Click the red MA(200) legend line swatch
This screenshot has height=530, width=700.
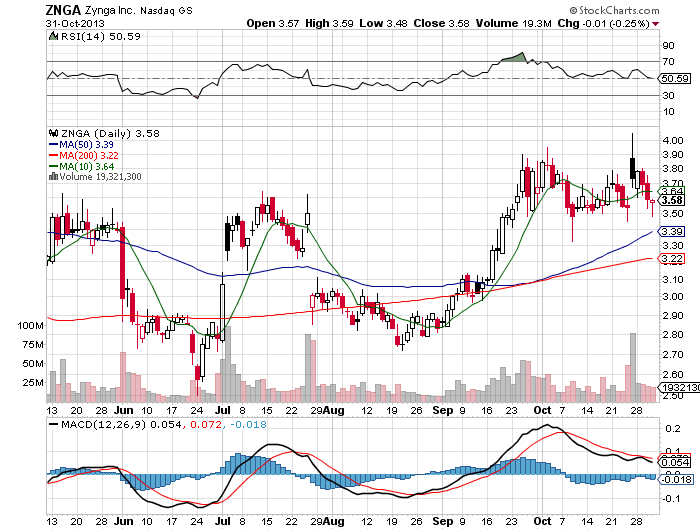[54, 155]
